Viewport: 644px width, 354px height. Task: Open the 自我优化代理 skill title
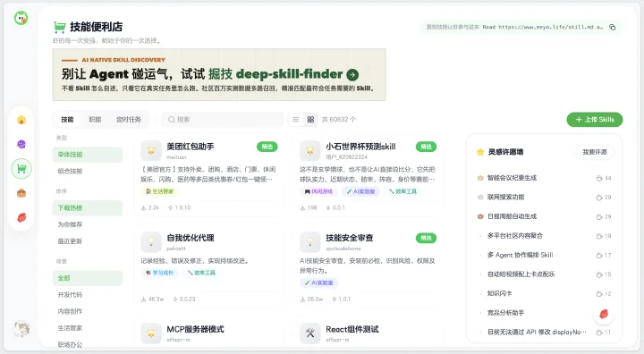coord(191,238)
